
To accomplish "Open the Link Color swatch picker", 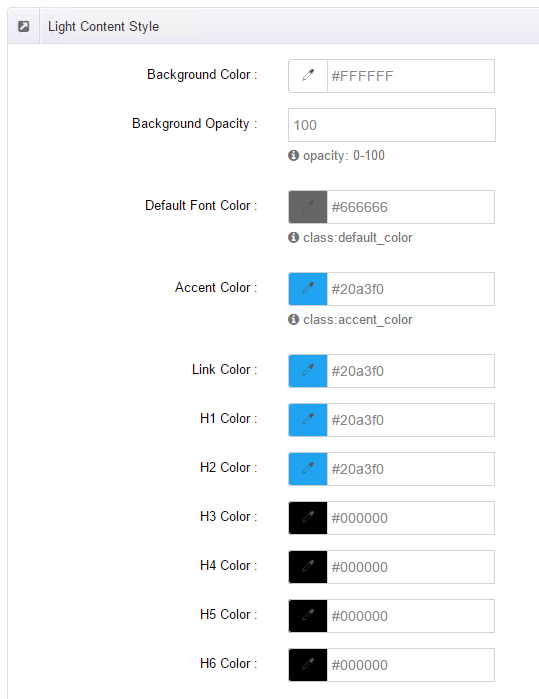I will [x=308, y=371].
